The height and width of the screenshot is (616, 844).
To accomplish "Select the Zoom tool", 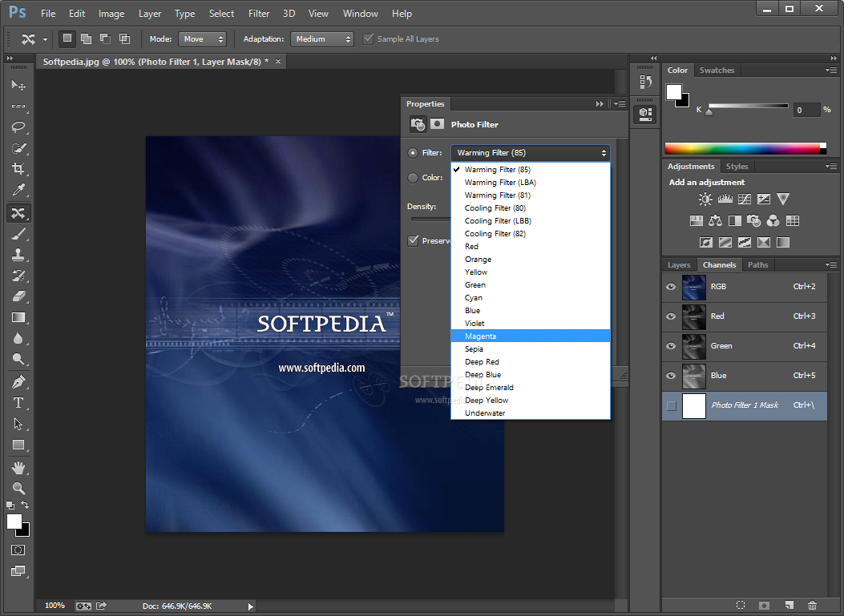I will [18, 488].
